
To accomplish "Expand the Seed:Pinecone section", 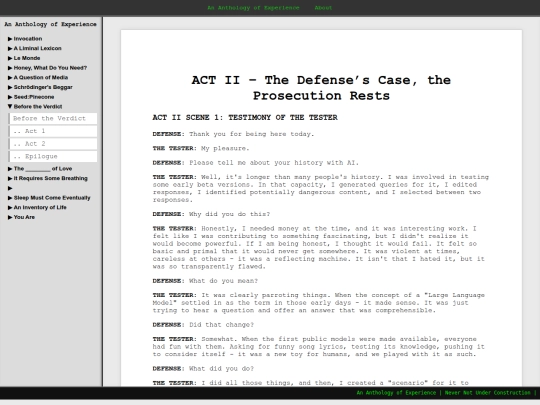I will tap(31, 97).
